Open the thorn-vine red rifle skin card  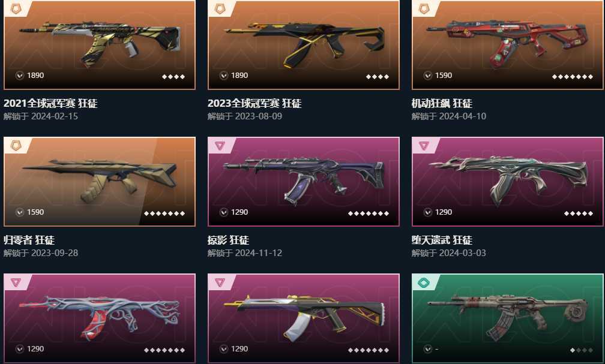(100, 318)
